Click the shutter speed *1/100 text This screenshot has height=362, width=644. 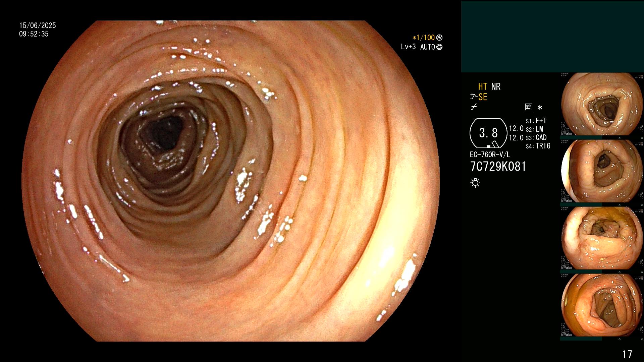coord(423,38)
